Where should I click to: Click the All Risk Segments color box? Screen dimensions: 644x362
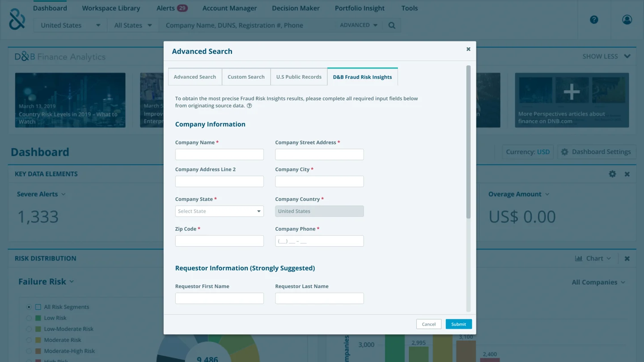[38, 307]
